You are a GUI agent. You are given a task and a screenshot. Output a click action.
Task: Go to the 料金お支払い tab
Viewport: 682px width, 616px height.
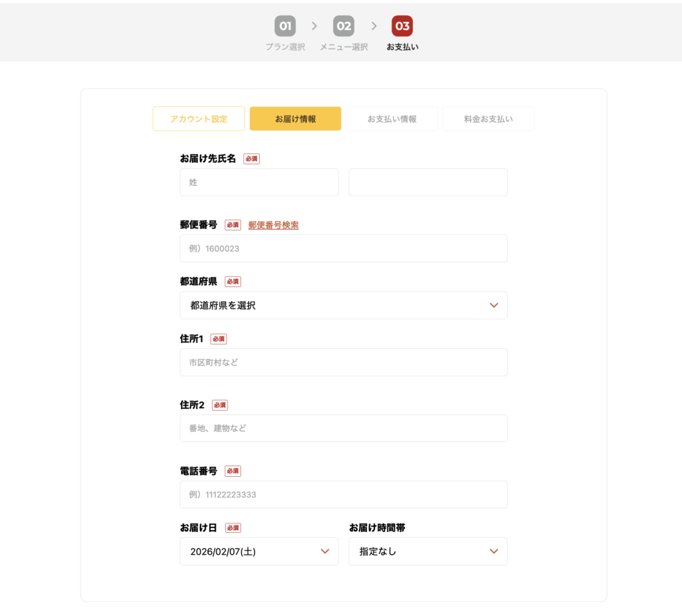coord(488,119)
